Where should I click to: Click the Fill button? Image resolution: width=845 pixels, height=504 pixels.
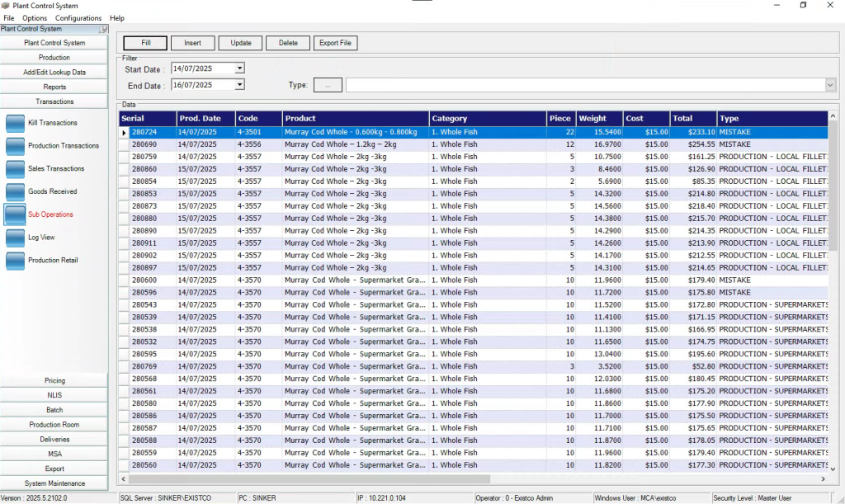(x=145, y=43)
